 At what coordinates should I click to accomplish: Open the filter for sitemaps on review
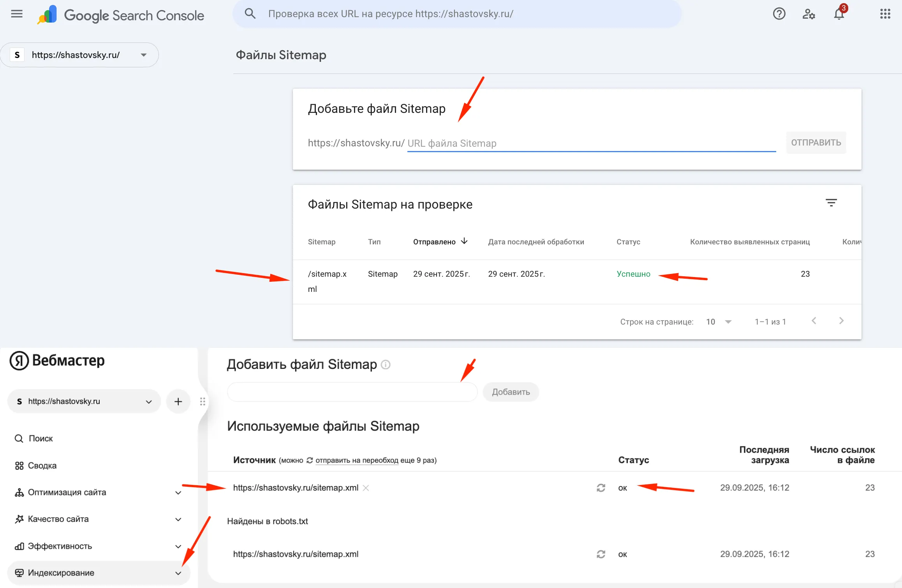click(832, 202)
